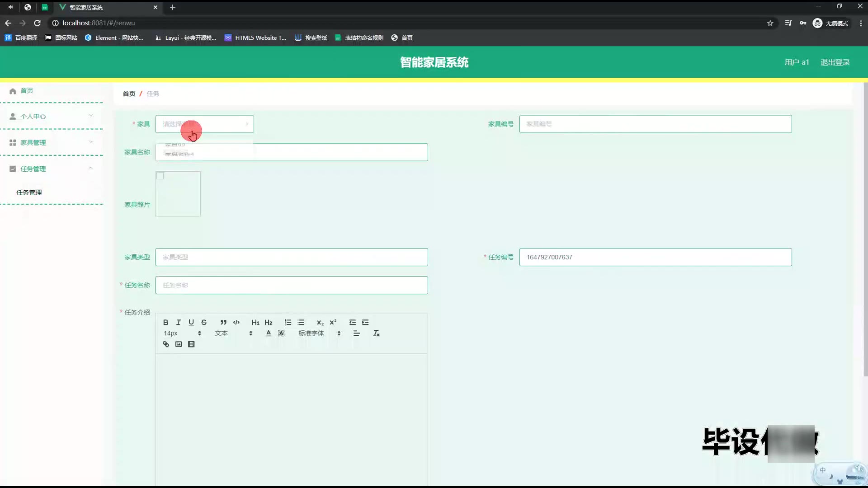Insert an image in editor
The image size is (868, 488).
coord(179,344)
